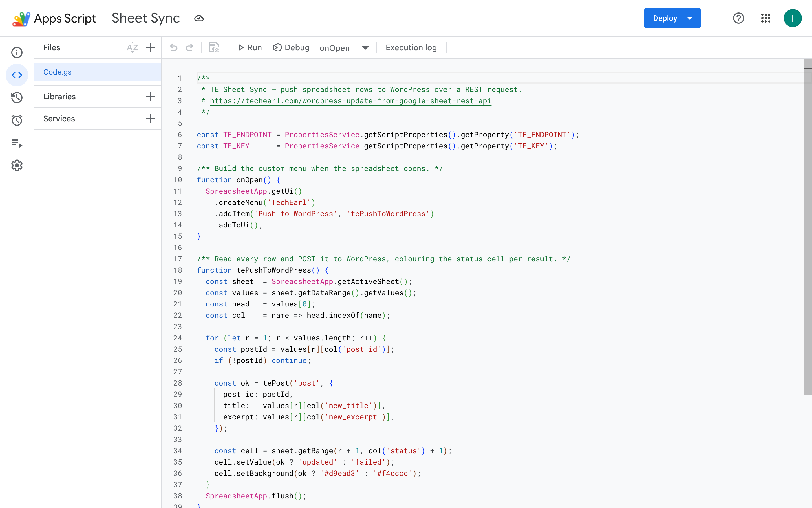Click the SpreadsheetApp.flush() line
This screenshot has width=812, height=508.
point(256,496)
